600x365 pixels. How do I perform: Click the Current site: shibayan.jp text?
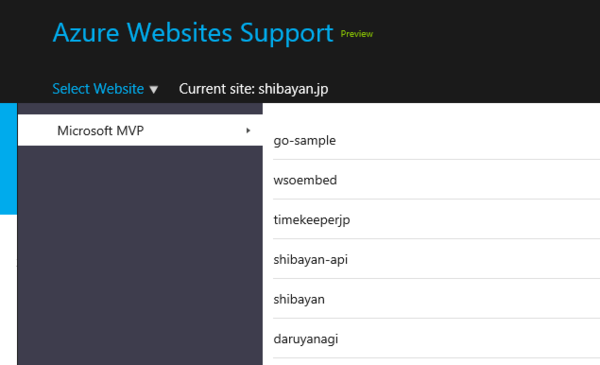tap(253, 89)
